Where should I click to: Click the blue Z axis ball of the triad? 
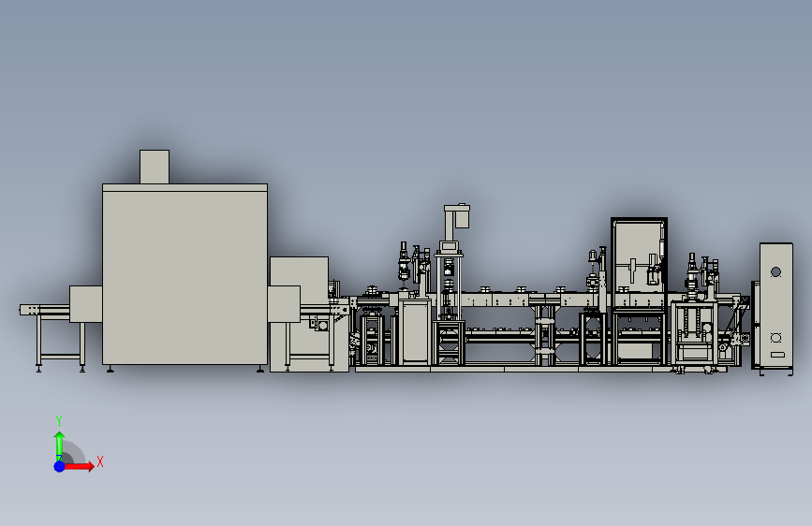(60, 466)
